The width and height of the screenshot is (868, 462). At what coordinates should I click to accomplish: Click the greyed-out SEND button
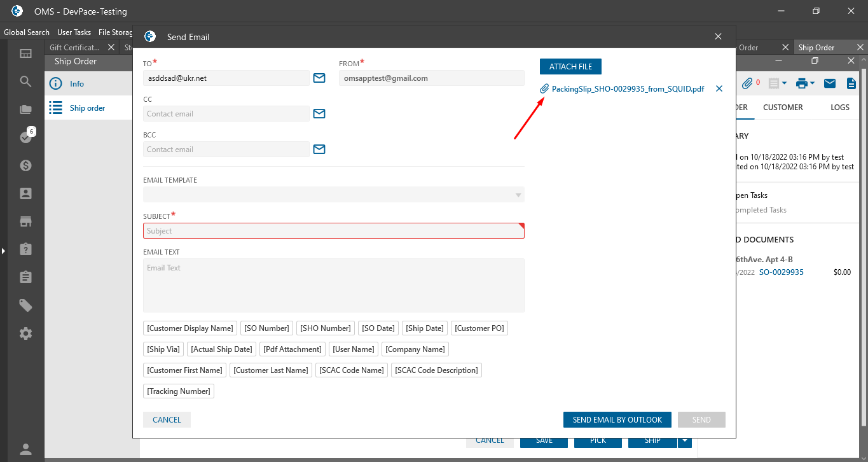(x=701, y=420)
